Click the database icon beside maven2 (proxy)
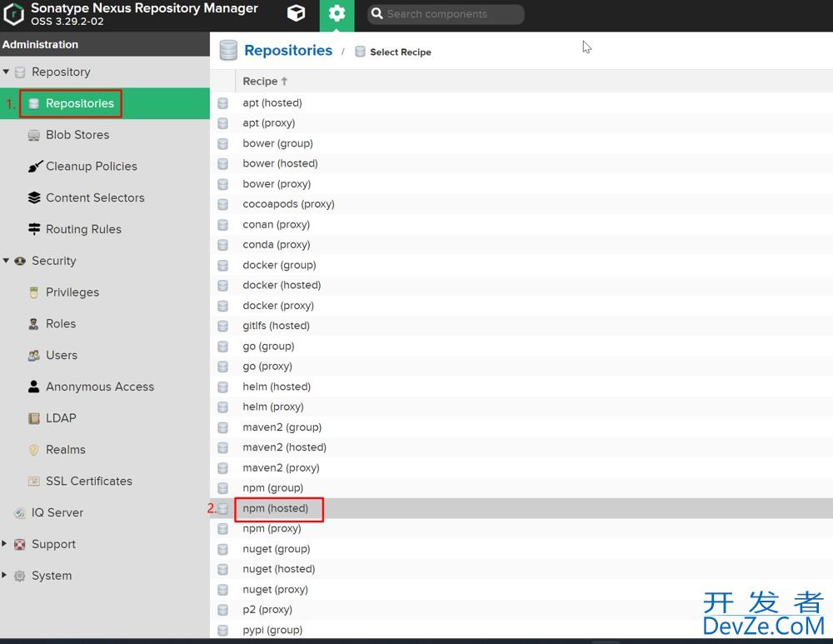The height and width of the screenshot is (644, 833). point(222,468)
